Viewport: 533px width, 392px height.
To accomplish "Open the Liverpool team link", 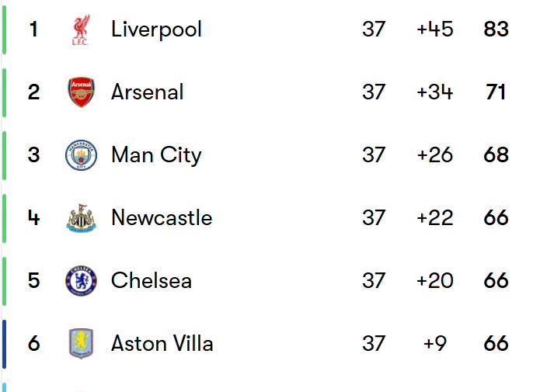I will point(156,29).
